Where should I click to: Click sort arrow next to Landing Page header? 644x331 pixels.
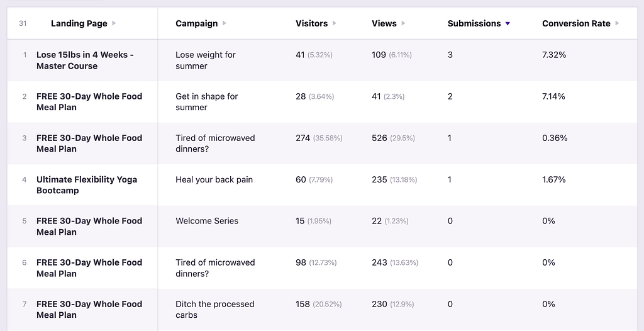click(x=114, y=24)
